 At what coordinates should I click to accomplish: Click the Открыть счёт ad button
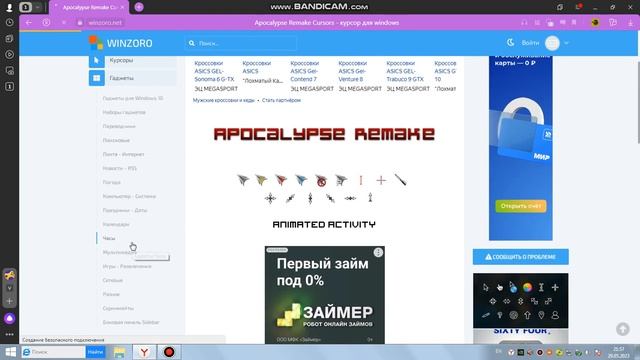point(520,206)
